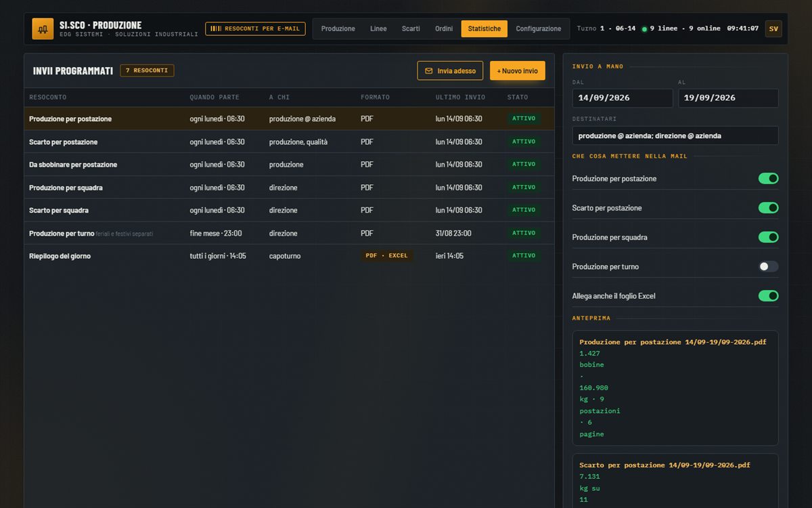Click the PDF · Excel format badge

pos(387,256)
